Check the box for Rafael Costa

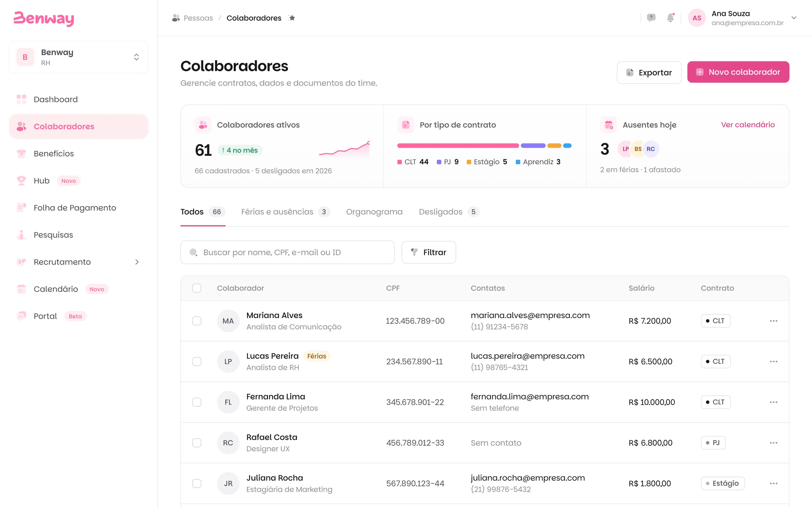(x=197, y=443)
